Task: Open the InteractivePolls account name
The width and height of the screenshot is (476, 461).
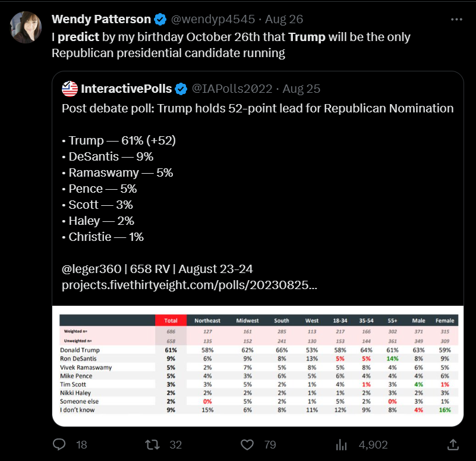Action: pyautogui.click(x=127, y=89)
